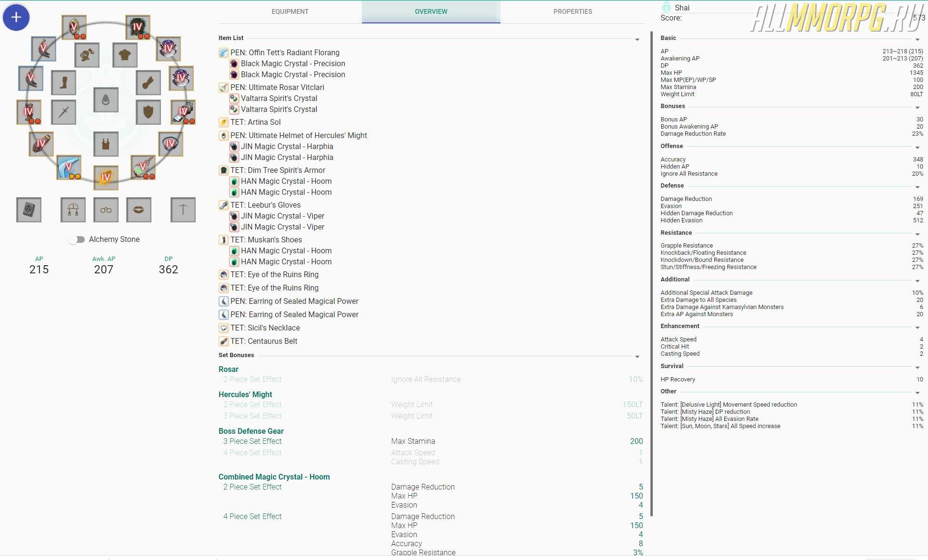Collapse the Other stats section
Image resolution: width=928 pixels, height=560 pixels.
(x=918, y=393)
